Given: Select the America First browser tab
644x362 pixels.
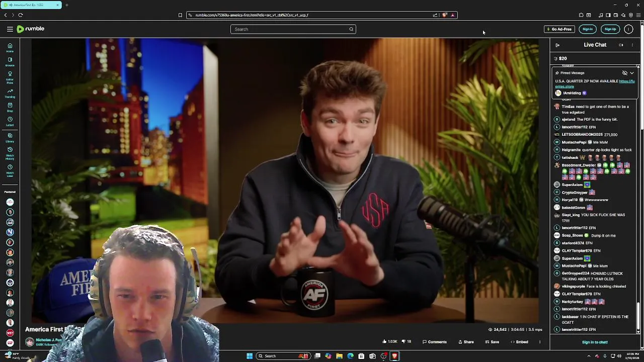Looking at the screenshot, I should [31, 5].
